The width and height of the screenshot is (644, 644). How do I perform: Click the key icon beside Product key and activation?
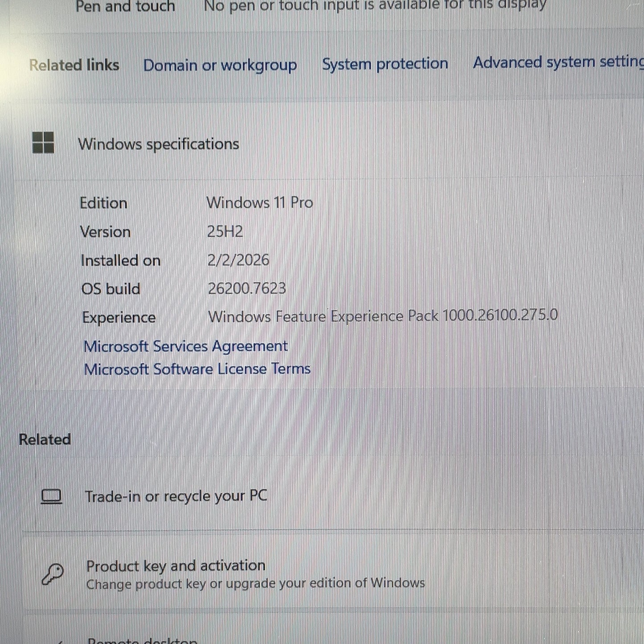point(53,574)
